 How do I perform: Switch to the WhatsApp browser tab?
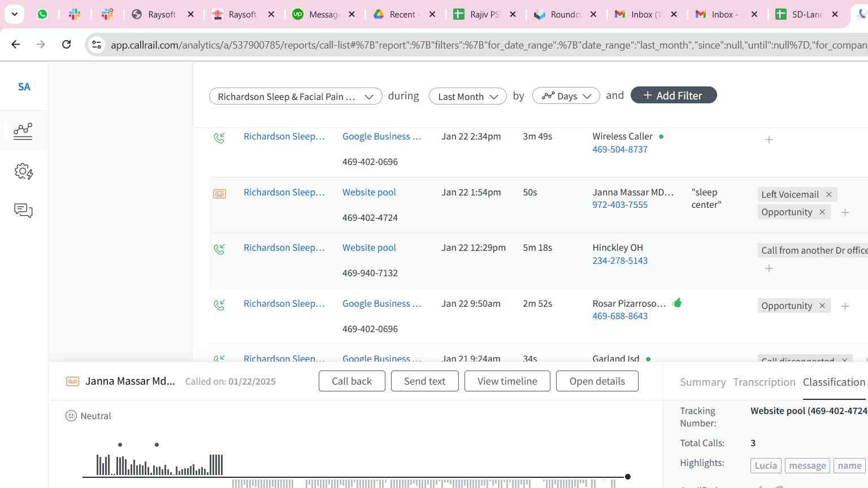tap(42, 14)
